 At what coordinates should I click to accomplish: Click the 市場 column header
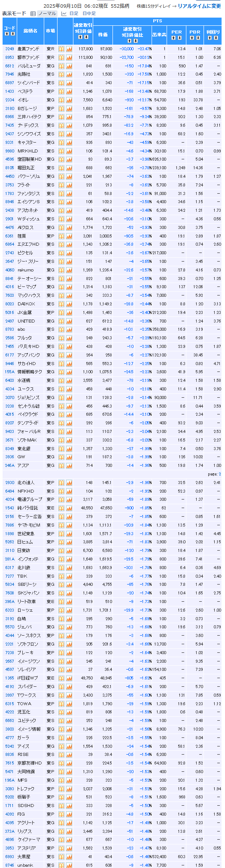tap(50, 31)
